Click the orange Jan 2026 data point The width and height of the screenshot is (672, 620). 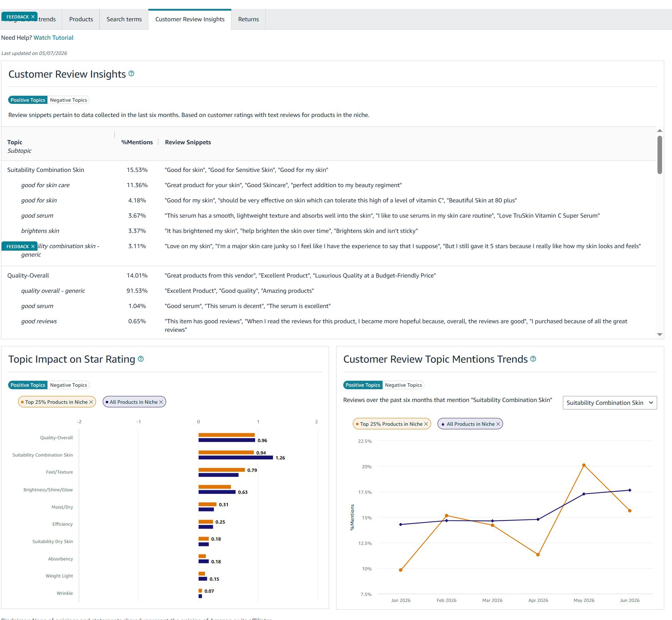[401, 570]
